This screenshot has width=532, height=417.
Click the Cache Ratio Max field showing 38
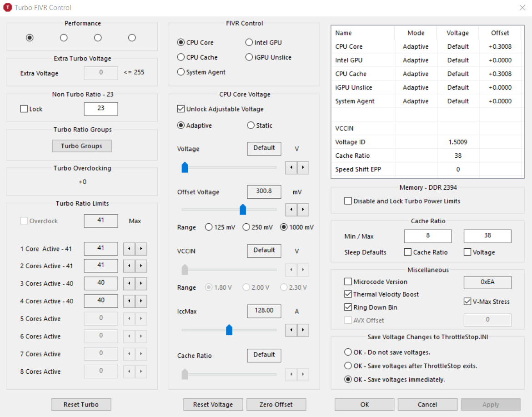click(x=487, y=236)
